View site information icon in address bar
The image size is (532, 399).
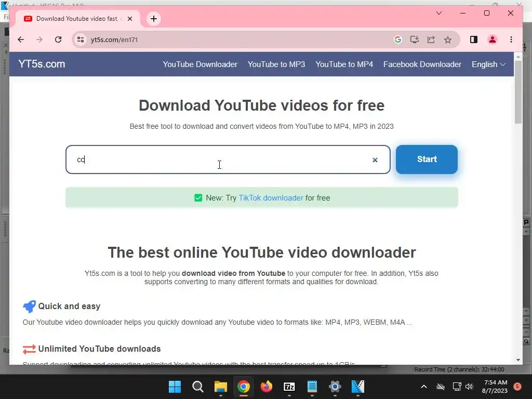(81, 39)
